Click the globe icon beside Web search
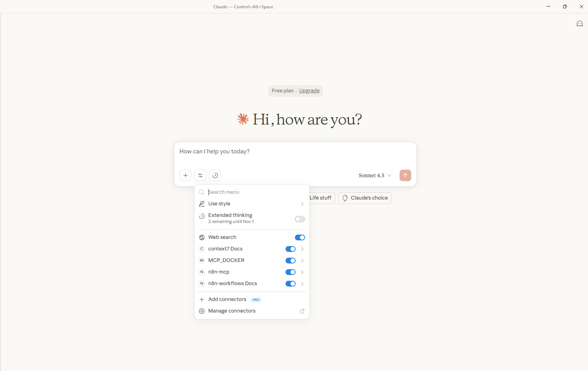The width and height of the screenshot is (588, 371). click(x=202, y=237)
